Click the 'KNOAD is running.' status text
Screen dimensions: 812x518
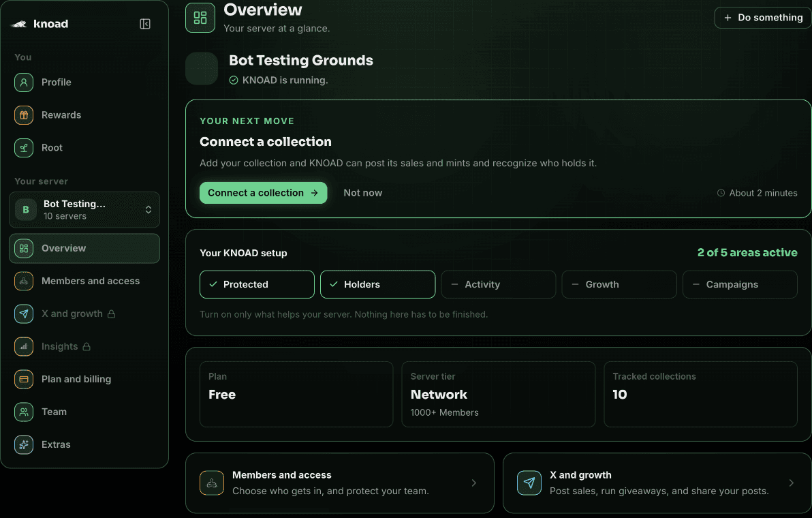(285, 80)
